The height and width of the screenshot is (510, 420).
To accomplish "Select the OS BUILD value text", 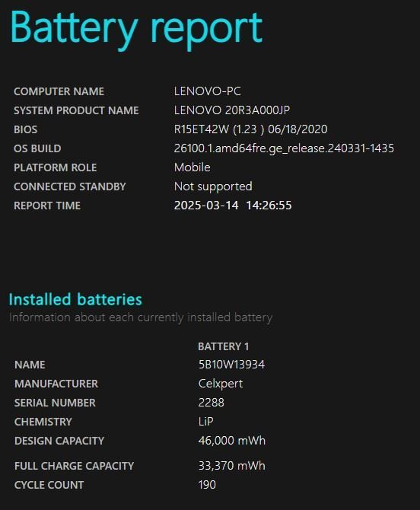I will 284,148.
